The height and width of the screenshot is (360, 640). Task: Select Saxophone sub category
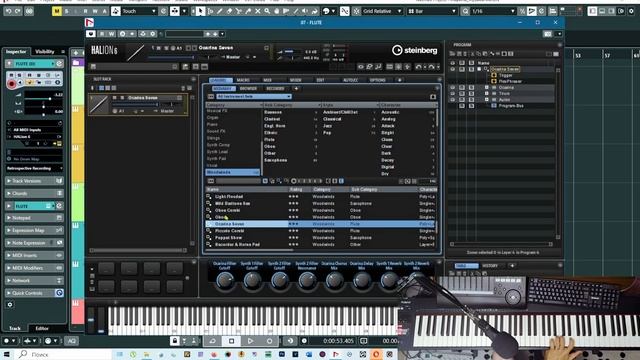[x=291, y=160]
